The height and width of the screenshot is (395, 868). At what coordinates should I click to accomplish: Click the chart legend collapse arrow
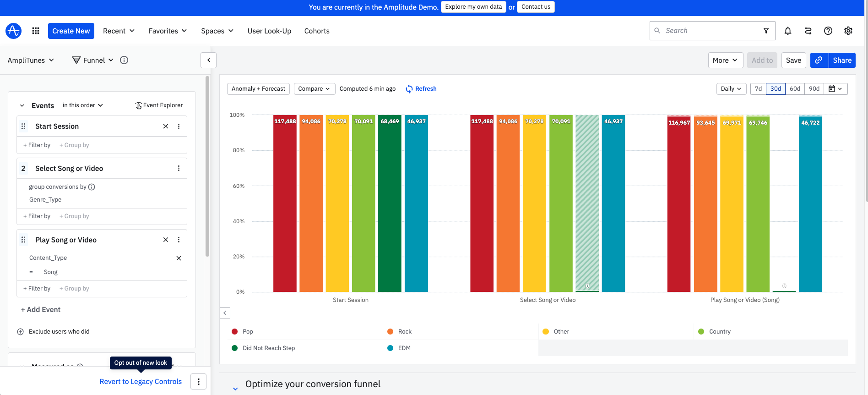[225, 313]
